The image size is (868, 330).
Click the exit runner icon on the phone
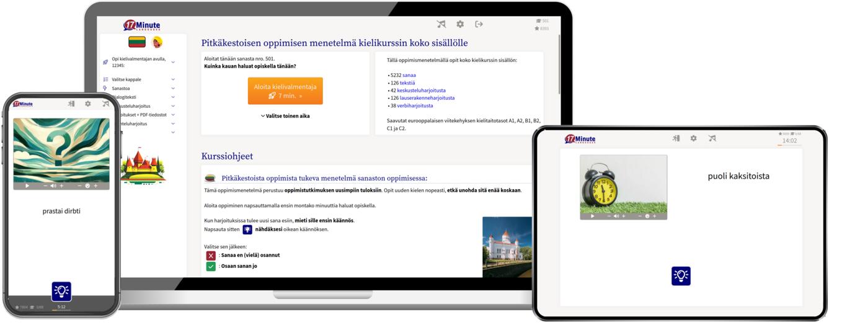71,104
